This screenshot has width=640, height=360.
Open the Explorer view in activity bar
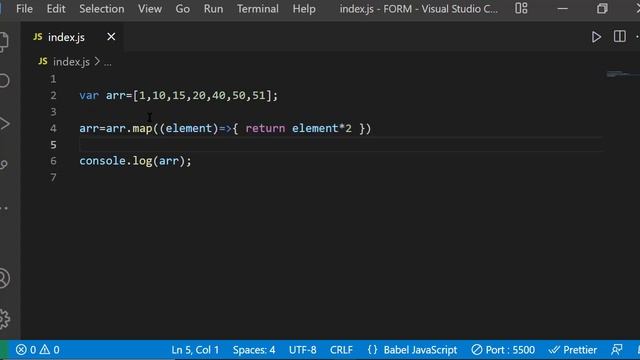pos(4,41)
